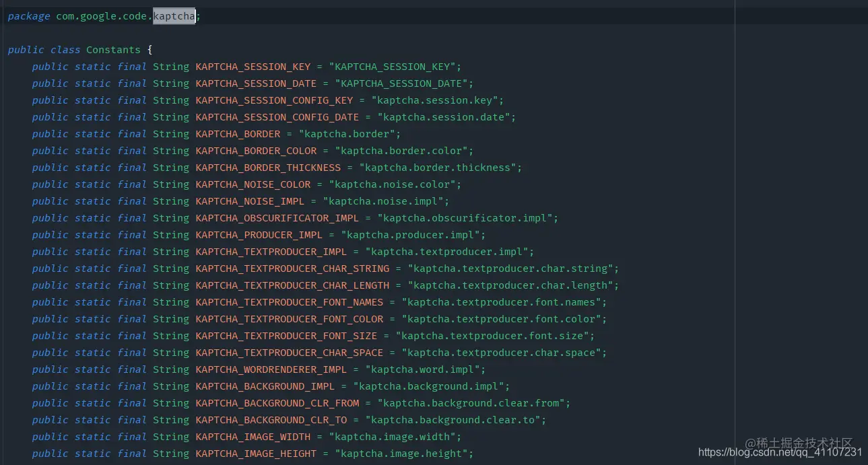Select KAPTCHA_TEXTPRODUCER_CHAR_LENGTH identifier
Viewport: 868px width, 465px height.
292,285
